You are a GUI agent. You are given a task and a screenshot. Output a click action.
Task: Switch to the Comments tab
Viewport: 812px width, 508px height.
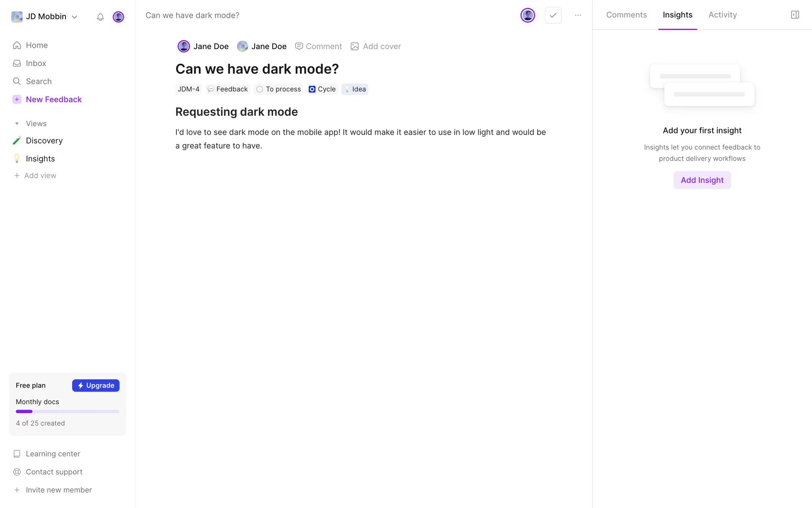click(x=626, y=15)
